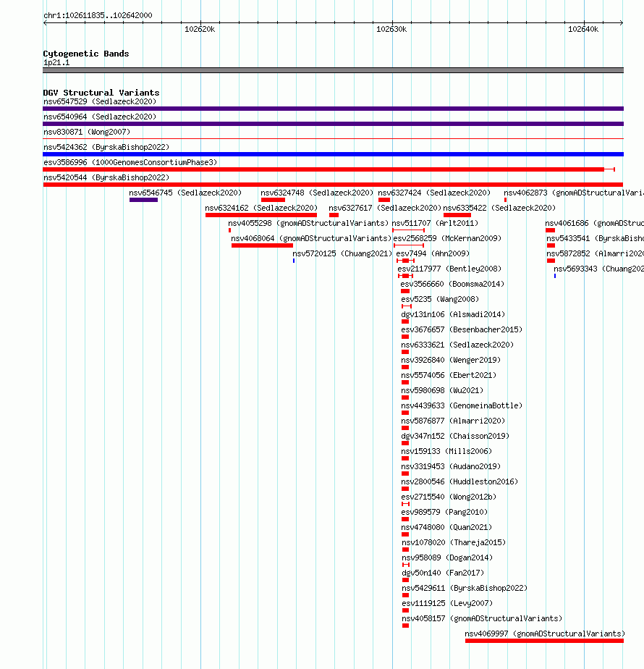Select the purple nsv6546745 variant bar

[144, 200]
